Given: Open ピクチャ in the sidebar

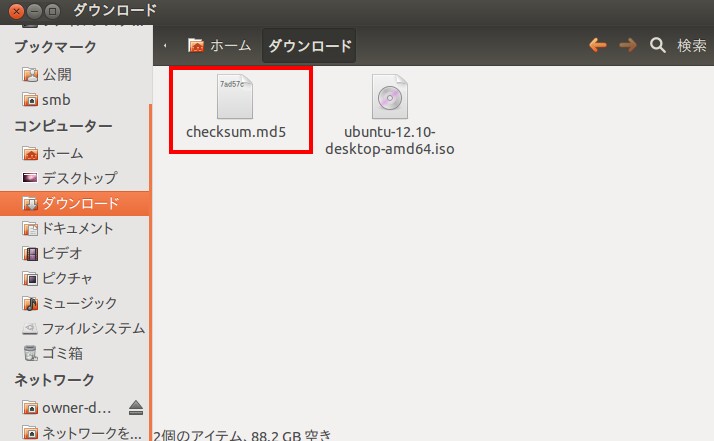Looking at the screenshot, I should pos(75,278).
